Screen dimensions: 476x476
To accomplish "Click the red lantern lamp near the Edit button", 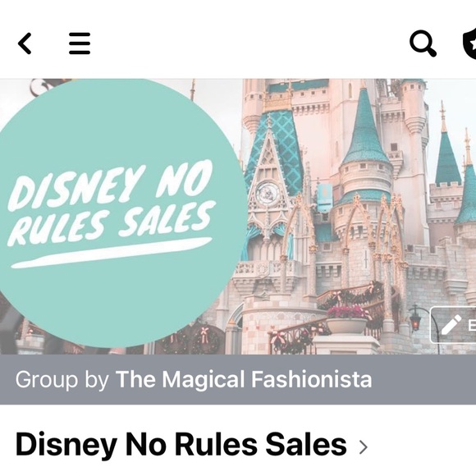I will point(415,319).
